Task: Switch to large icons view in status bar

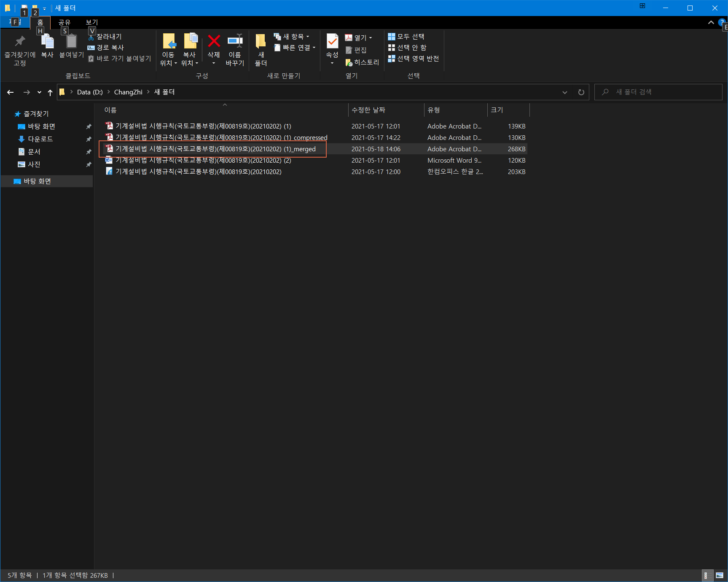Action: pyautogui.click(x=720, y=575)
